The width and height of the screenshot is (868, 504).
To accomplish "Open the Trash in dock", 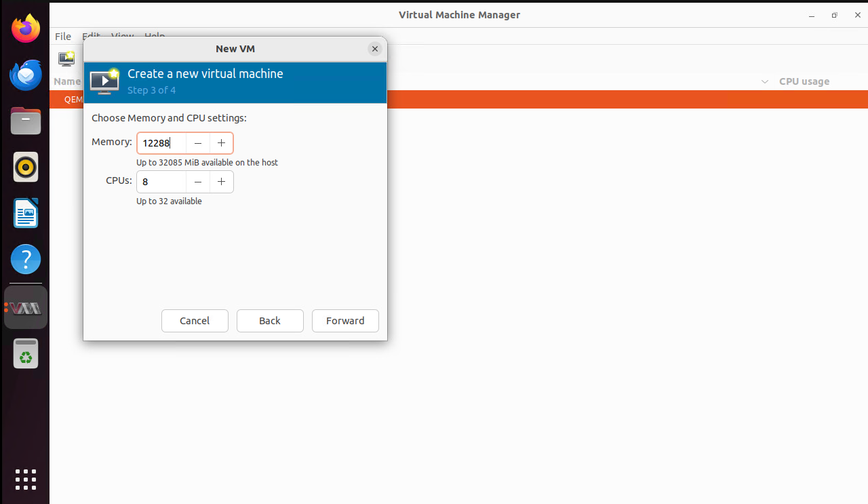I will click(26, 354).
